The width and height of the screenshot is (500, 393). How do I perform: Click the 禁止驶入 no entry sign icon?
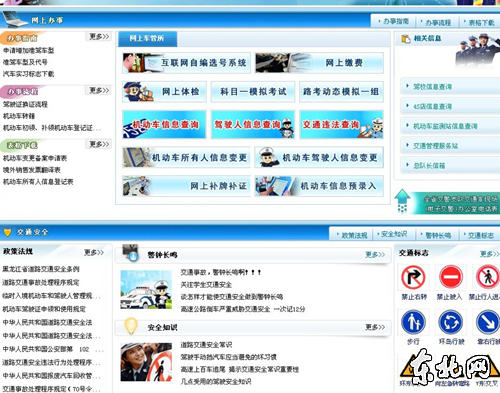(451, 277)
